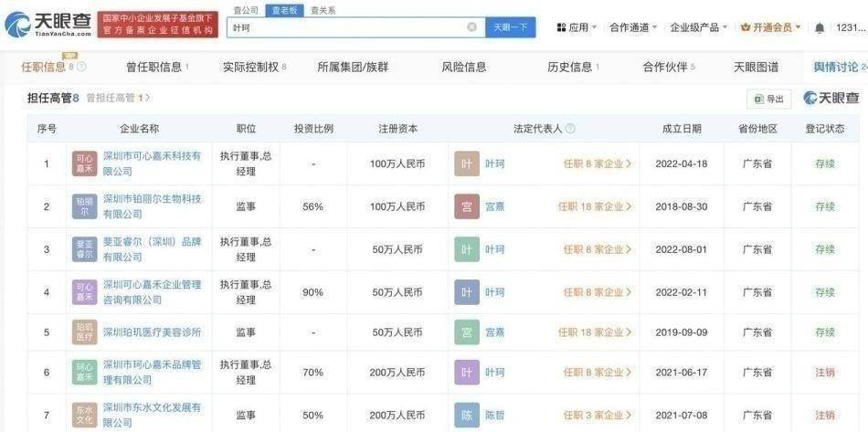Viewport: 868px width, 432px height.
Task: Expand 任职 3 家企业 in row 7
Action: click(598, 415)
